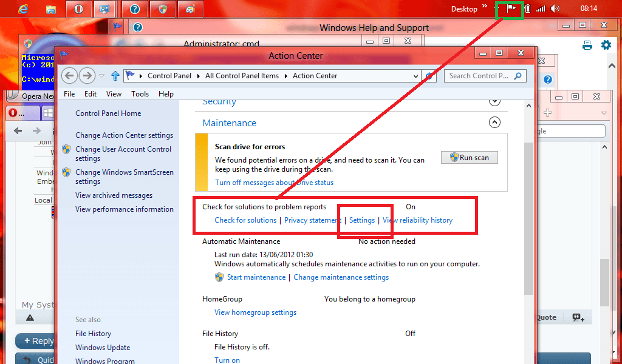Click Opera forward arrow button
Screen dimensions: 622x364
[36, 130]
